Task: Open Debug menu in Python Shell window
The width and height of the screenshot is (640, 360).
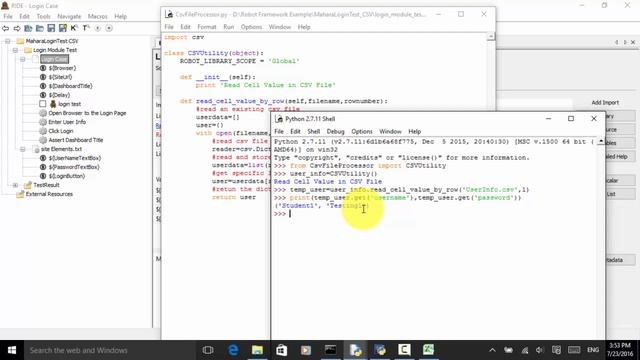Action: (x=336, y=131)
